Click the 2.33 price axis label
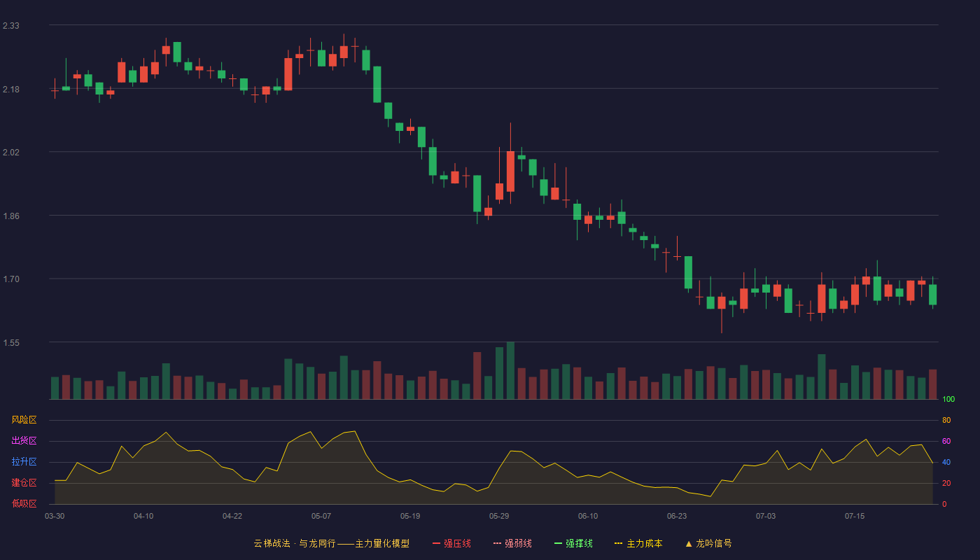This screenshot has width=980, height=560. coord(11,26)
